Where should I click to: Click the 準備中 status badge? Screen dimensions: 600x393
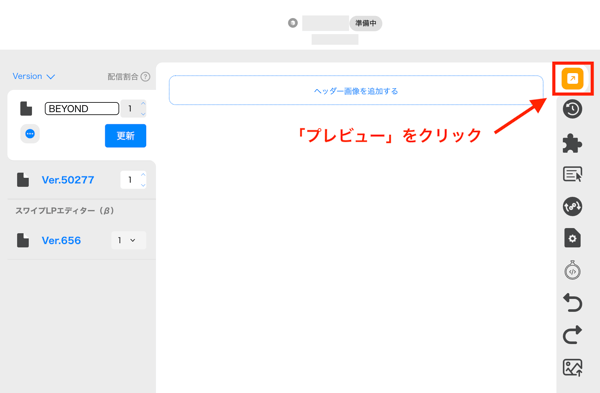click(x=365, y=23)
